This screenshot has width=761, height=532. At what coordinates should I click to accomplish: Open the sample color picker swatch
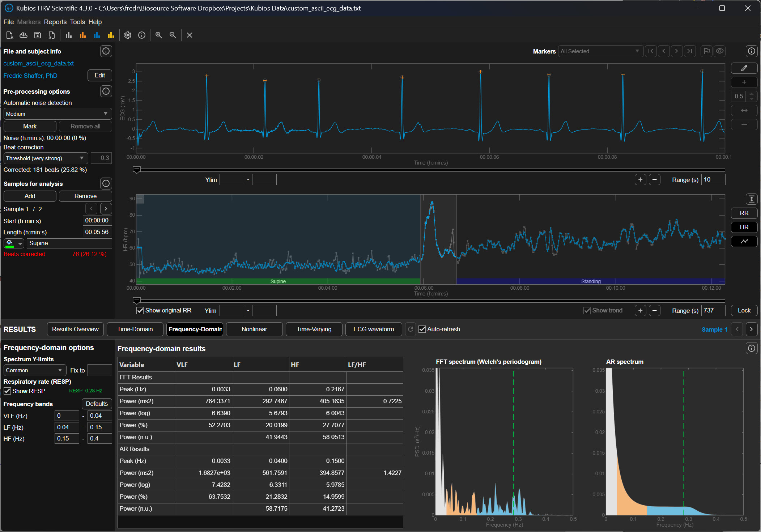14,243
